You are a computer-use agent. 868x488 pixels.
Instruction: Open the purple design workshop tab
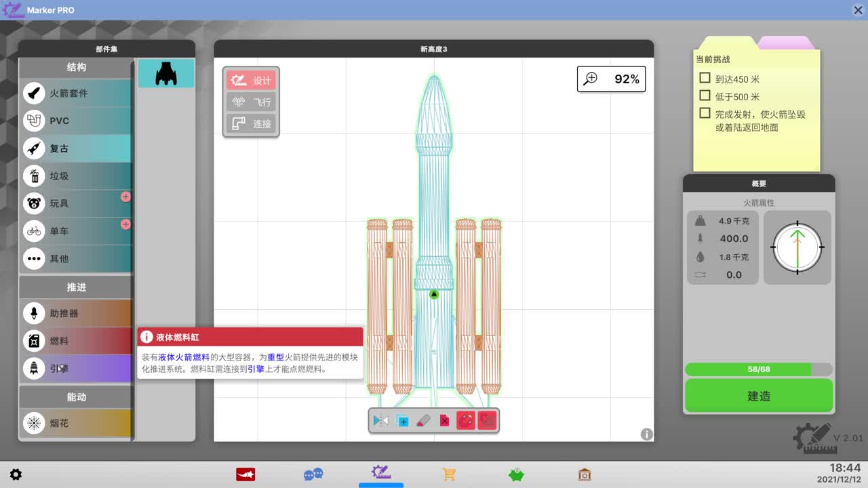click(x=380, y=472)
